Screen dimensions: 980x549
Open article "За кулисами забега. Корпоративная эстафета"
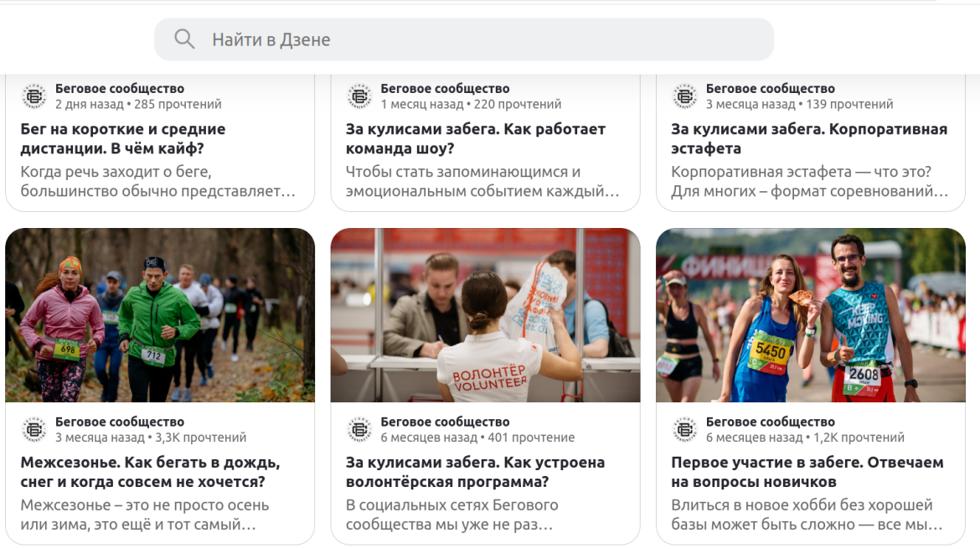coord(809,139)
